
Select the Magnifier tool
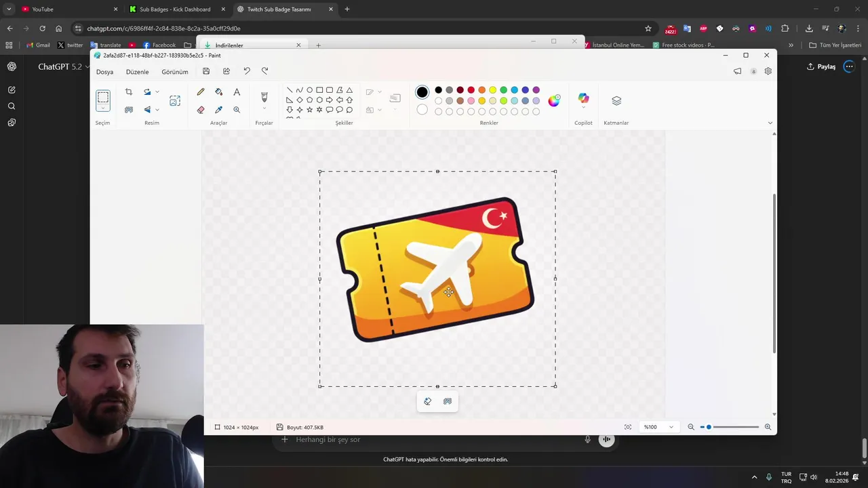(x=237, y=109)
